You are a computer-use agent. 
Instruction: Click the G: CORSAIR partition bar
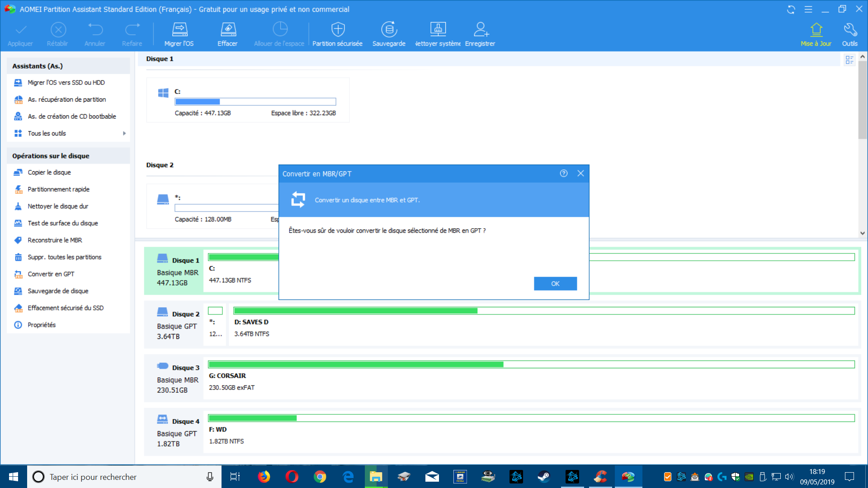pyautogui.click(x=531, y=364)
